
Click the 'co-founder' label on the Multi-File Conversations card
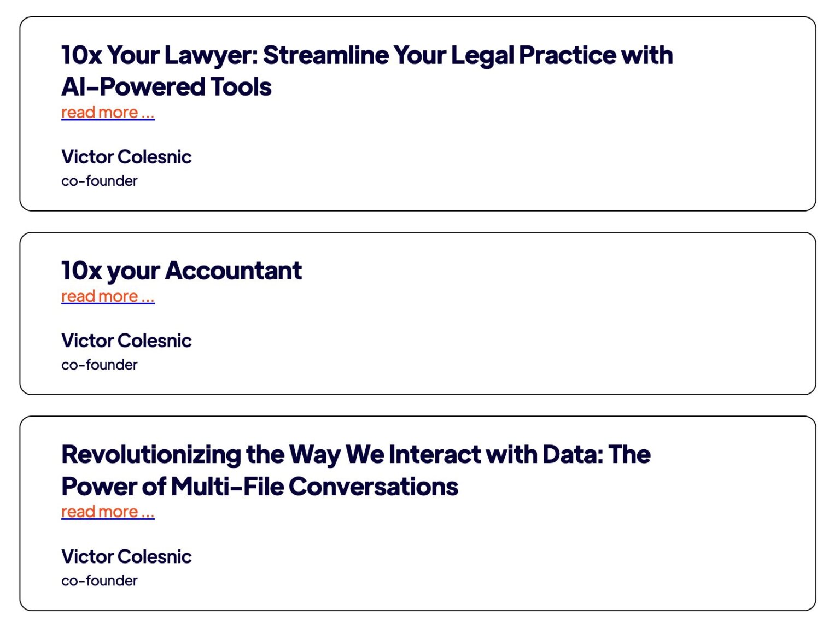coord(99,581)
